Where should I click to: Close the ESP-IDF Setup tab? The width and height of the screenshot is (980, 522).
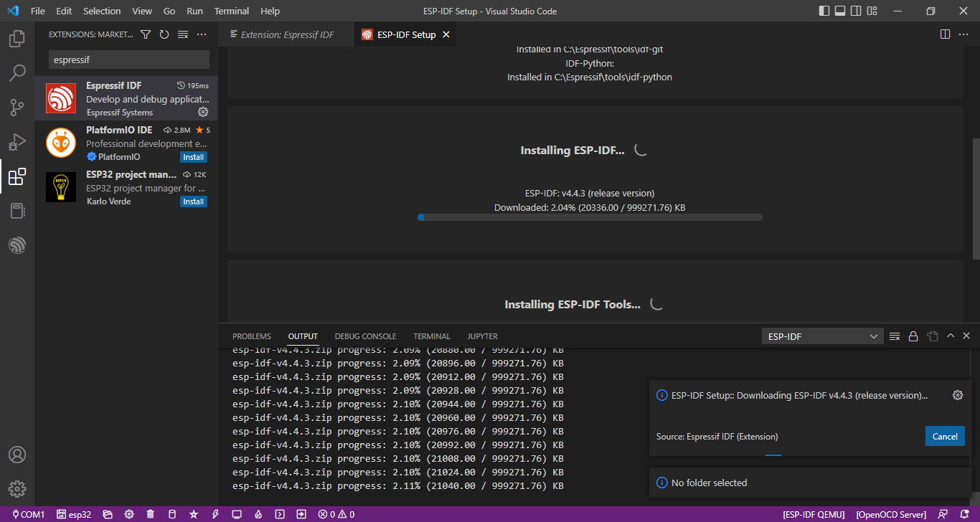point(446,34)
